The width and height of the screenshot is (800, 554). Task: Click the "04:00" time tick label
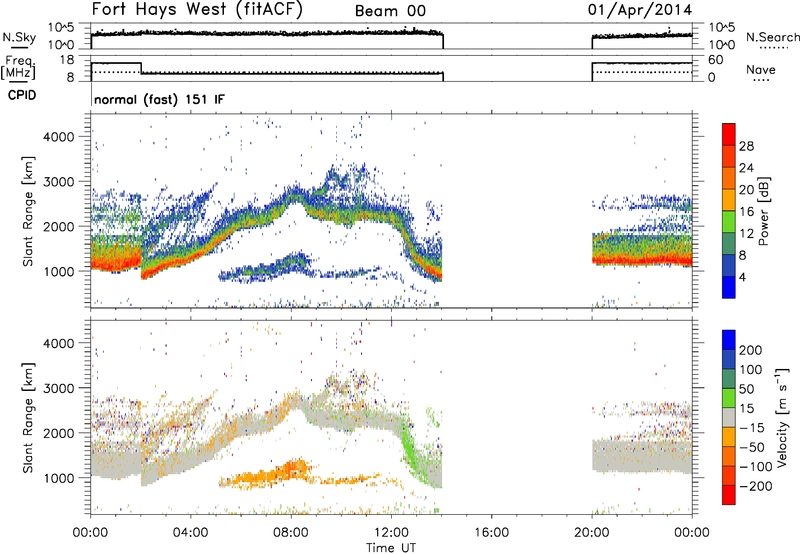coord(191,533)
